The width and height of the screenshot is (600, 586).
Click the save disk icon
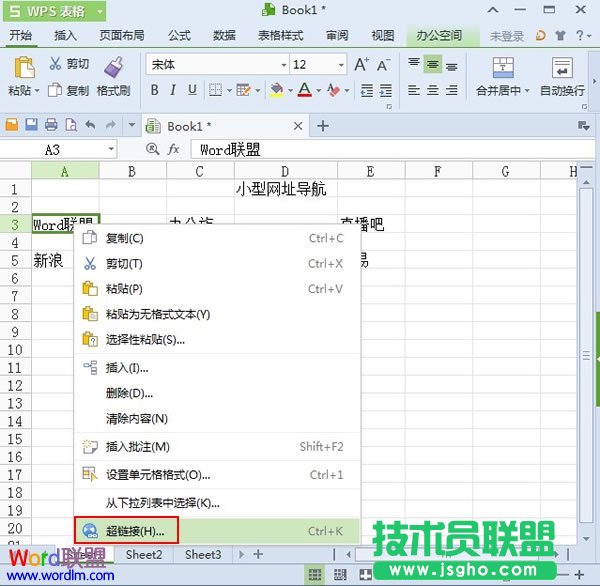point(32,125)
